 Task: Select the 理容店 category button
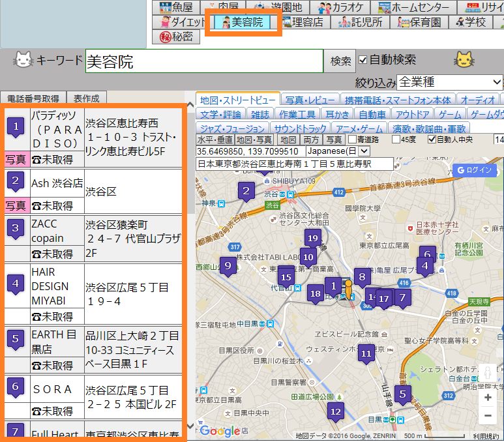(x=303, y=22)
